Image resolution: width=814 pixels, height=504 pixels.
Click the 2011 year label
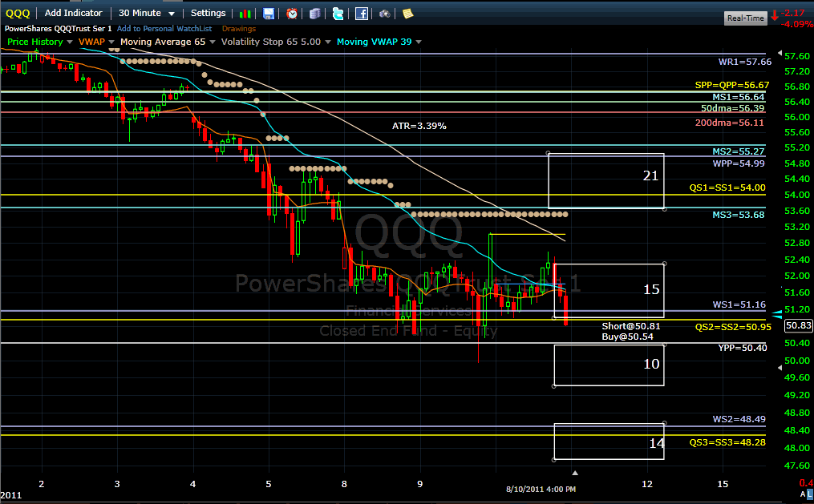(11, 495)
